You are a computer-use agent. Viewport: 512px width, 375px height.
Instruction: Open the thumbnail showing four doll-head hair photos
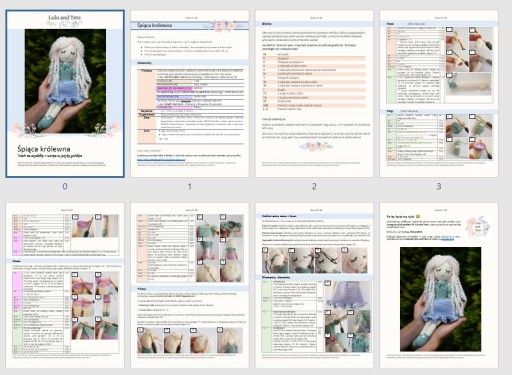tap(190, 285)
